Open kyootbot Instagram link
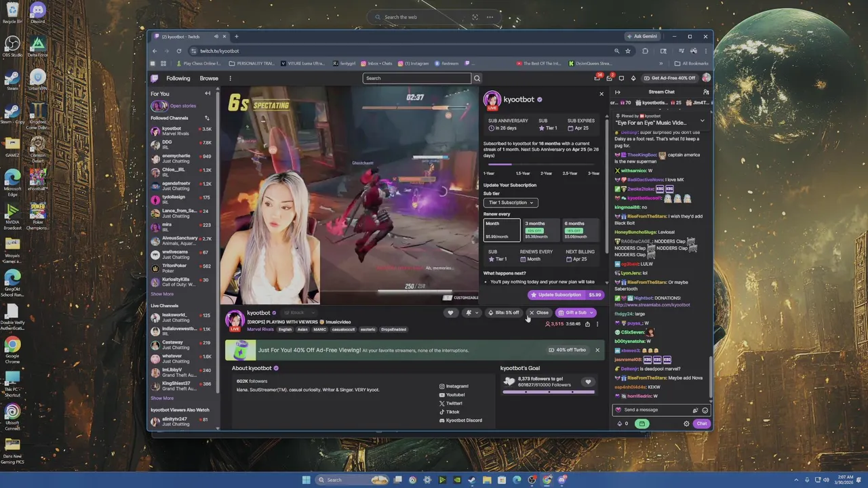 tap(454, 386)
